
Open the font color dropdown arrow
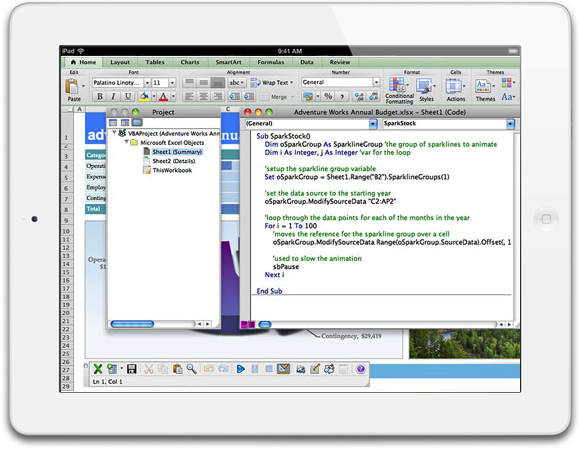click(173, 97)
